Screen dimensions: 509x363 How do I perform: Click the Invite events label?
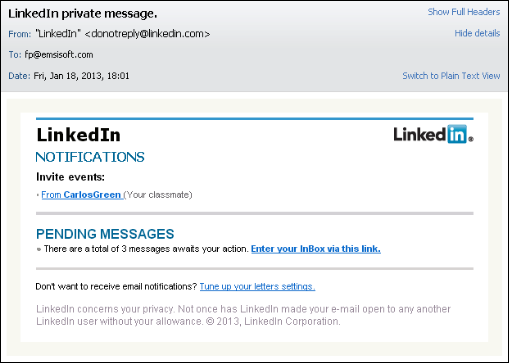(x=70, y=177)
